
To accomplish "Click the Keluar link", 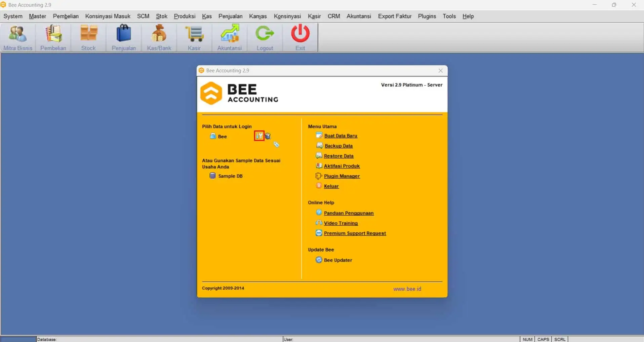I will 331,186.
